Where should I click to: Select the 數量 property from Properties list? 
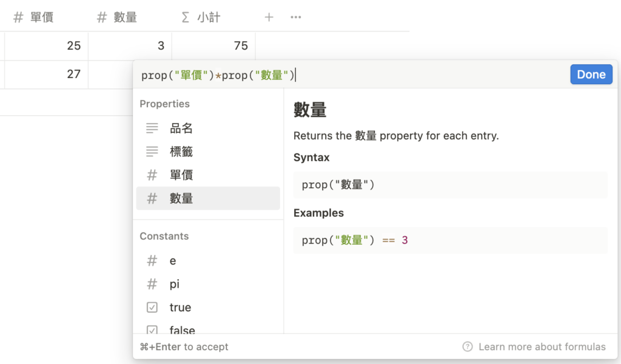[180, 198]
